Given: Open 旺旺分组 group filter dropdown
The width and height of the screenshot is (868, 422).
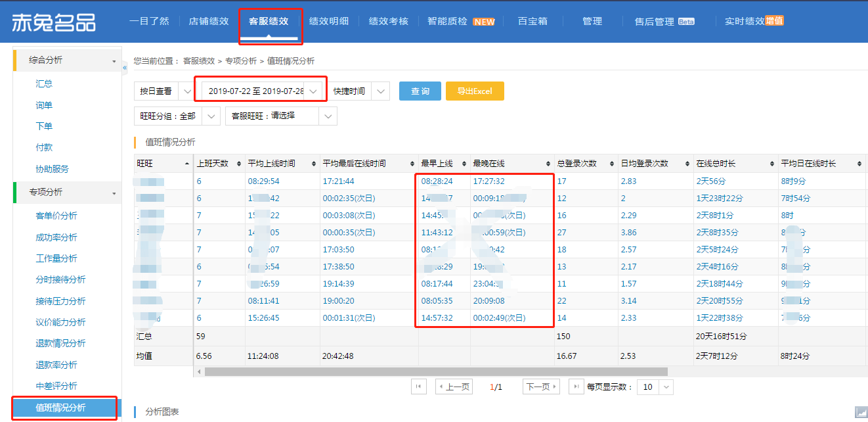Looking at the screenshot, I should pos(176,116).
